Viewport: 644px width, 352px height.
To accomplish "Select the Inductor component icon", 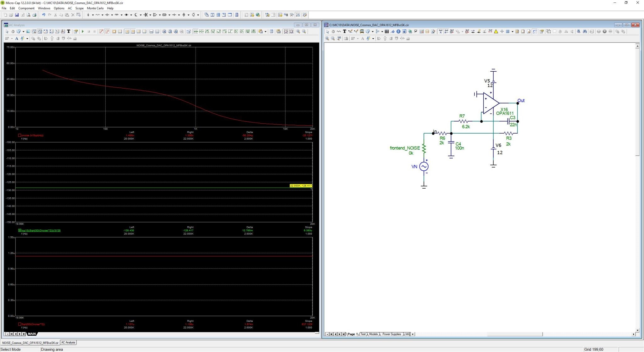I will (117, 15).
